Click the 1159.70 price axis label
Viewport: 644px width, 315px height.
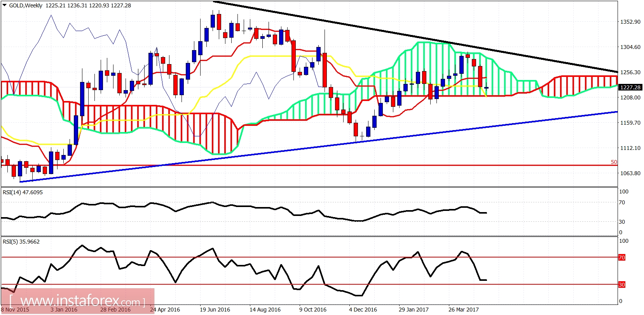pyautogui.click(x=630, y=123)
